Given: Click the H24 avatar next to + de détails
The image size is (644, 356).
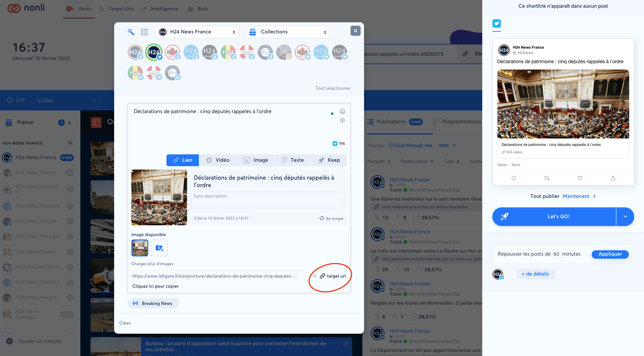Looking at the screenshot, I should coord(498,274).
